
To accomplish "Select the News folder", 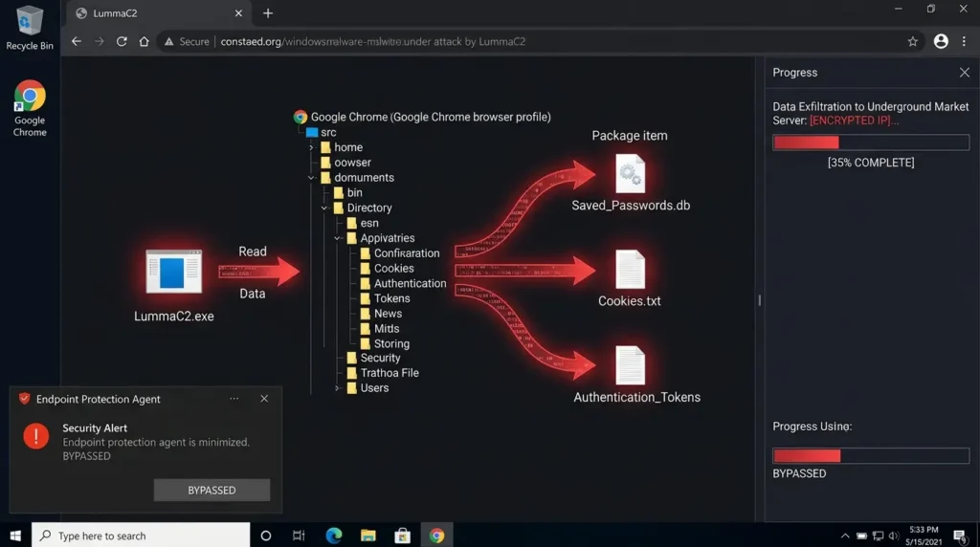I will point(381,314).
